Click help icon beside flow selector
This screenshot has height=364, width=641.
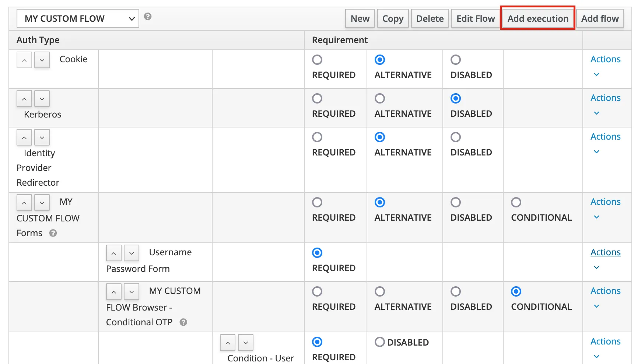(148, 17)
